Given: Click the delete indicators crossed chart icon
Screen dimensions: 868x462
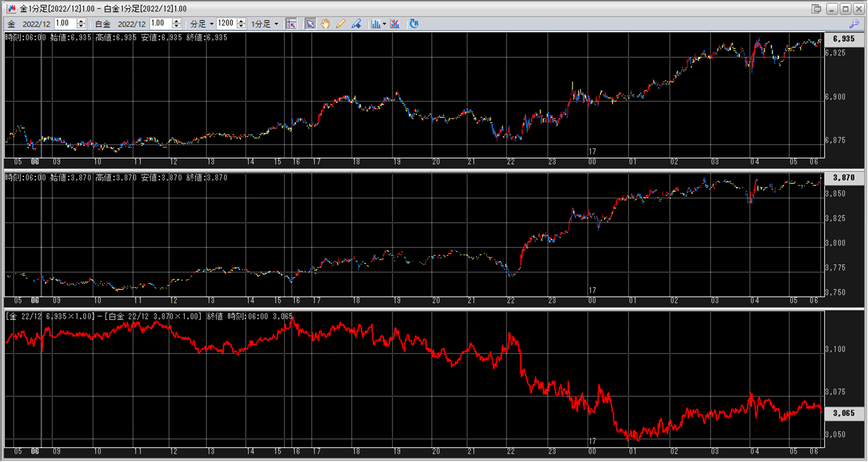Looking at the screenshot, I should pos(395,24).
